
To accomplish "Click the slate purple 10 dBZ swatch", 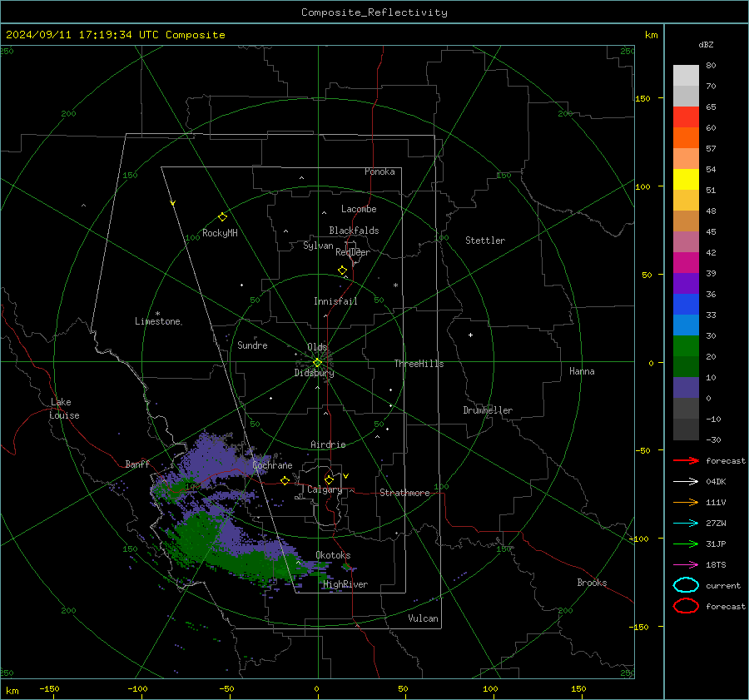I will click(686, 388).
